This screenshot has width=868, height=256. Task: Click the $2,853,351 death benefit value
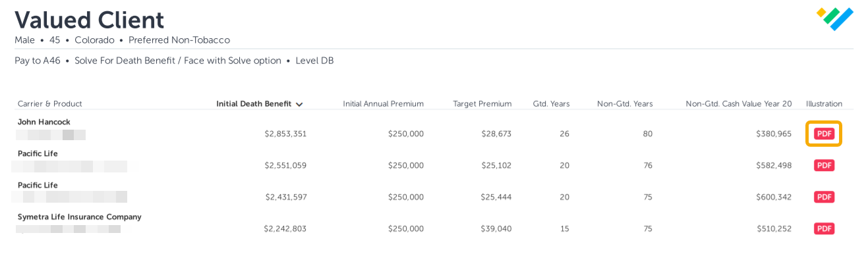coord(285,134)
